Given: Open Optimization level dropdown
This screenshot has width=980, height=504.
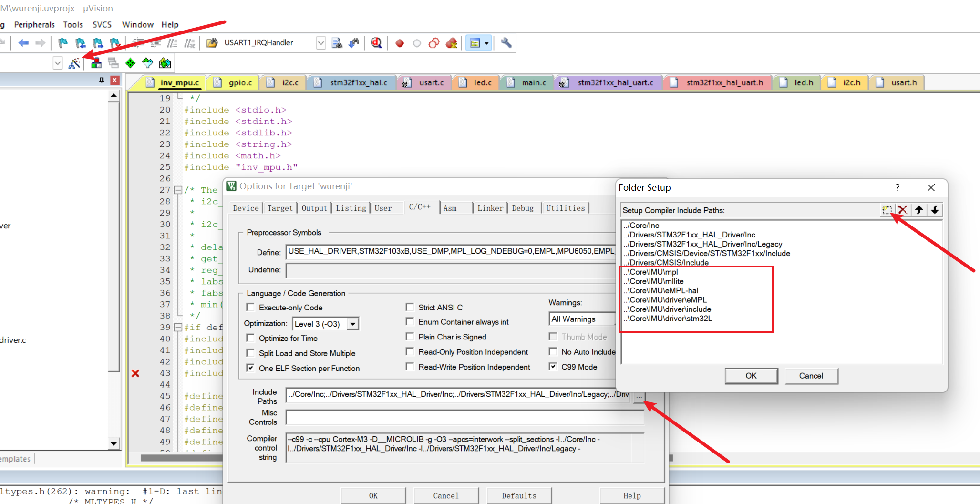Looking at the screenshot, I should tap(352, 324).
